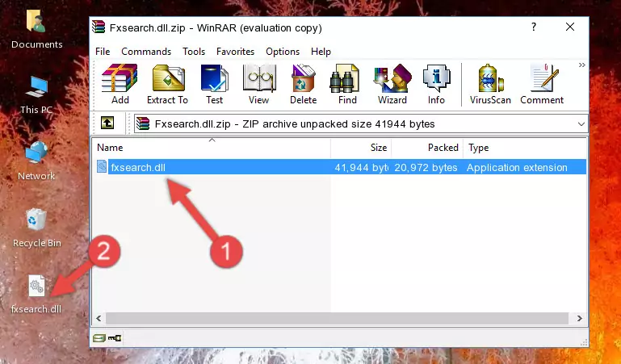Go up one folder level
Viewport: 621px width, 364px height.
107,123
